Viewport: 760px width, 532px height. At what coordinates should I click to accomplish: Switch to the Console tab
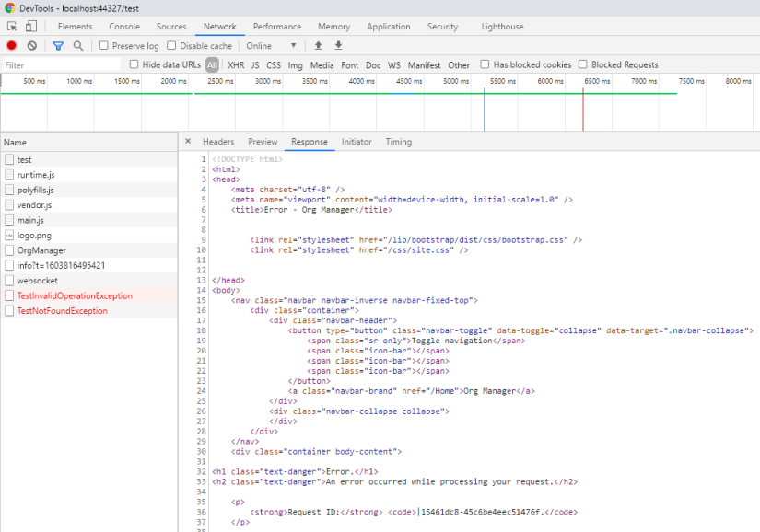click(124, 27)
